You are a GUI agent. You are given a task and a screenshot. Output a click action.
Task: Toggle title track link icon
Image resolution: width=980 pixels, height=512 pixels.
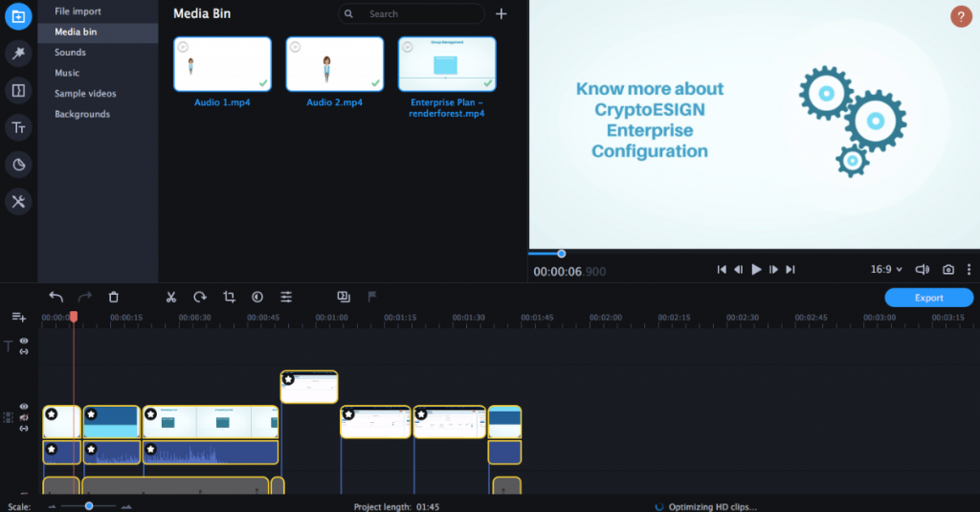24,352
